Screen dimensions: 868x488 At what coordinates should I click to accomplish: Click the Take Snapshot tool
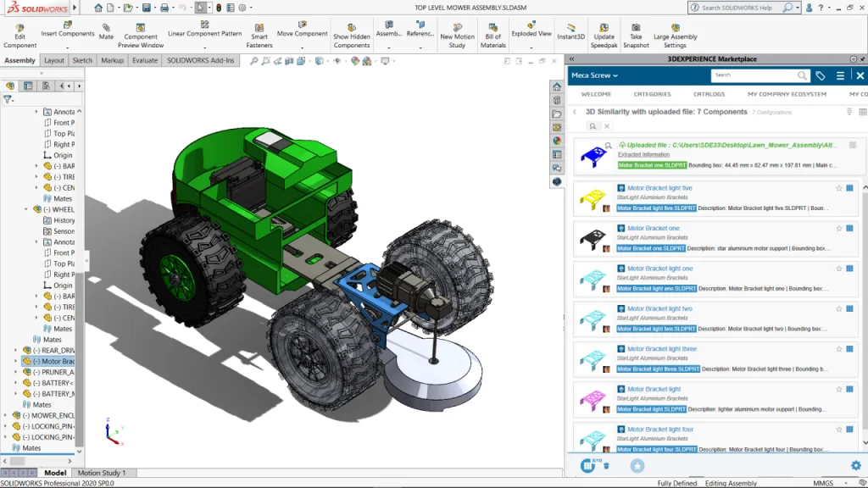[638, 34]
